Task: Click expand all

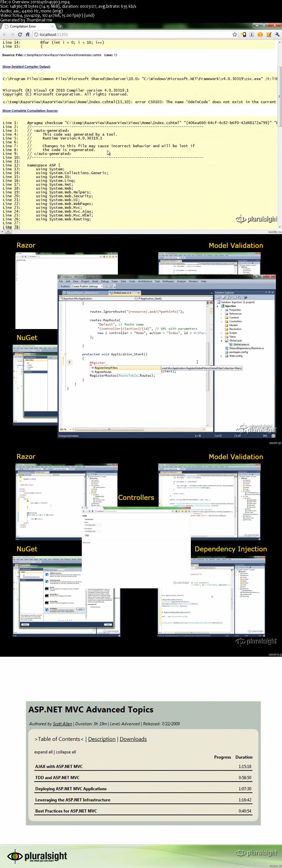Action: pyautogui.click(x=44, y=752)
